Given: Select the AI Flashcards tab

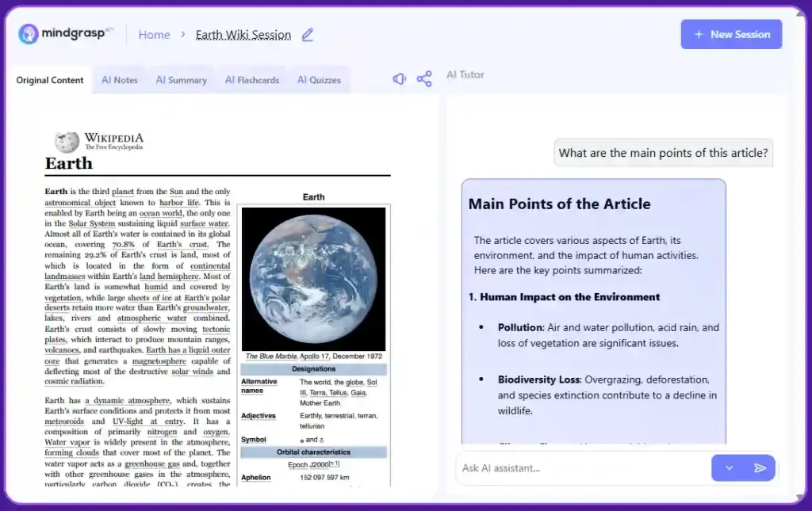Looking at the screenshot, I should click(251, 80).
